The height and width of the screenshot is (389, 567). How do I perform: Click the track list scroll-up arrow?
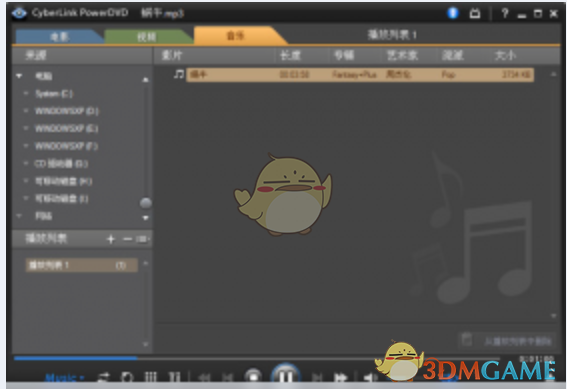coord(554,74)
